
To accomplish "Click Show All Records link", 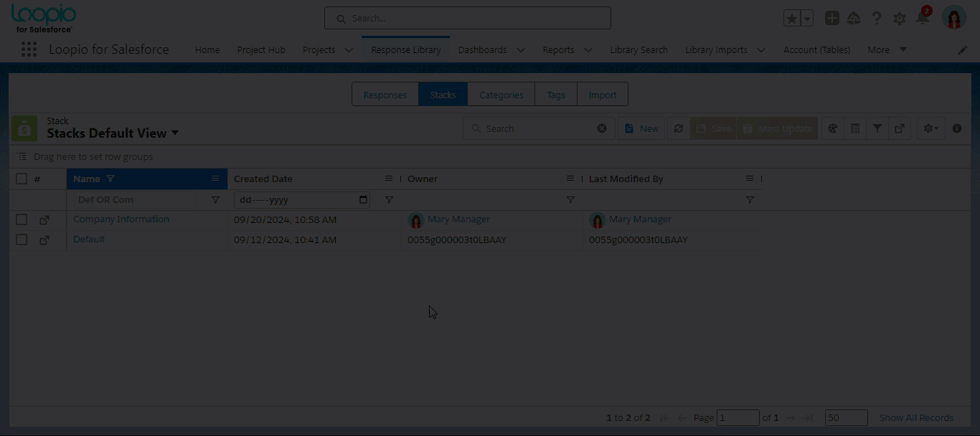I will pos(916,417).
